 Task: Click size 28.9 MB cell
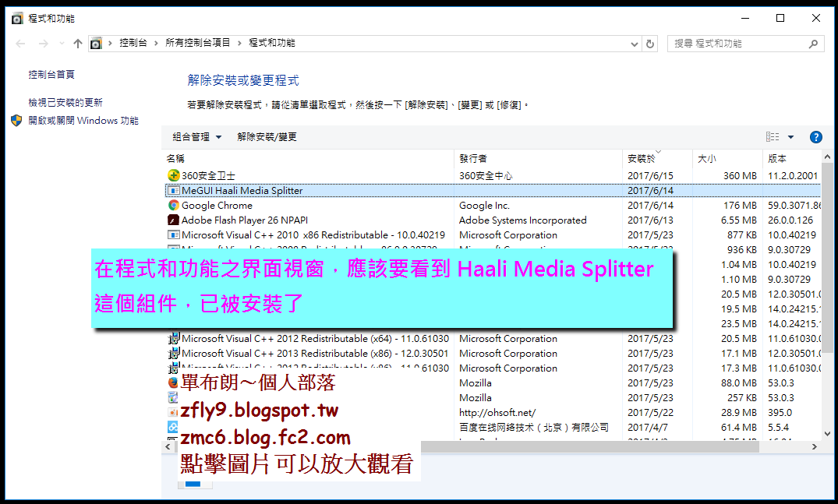(738, 413)
